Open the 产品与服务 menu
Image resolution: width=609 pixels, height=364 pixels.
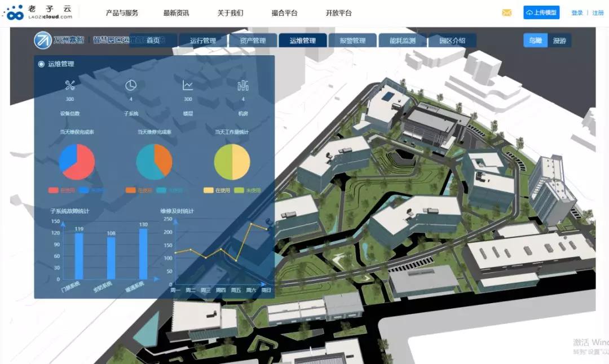click(x=122, y=13)
